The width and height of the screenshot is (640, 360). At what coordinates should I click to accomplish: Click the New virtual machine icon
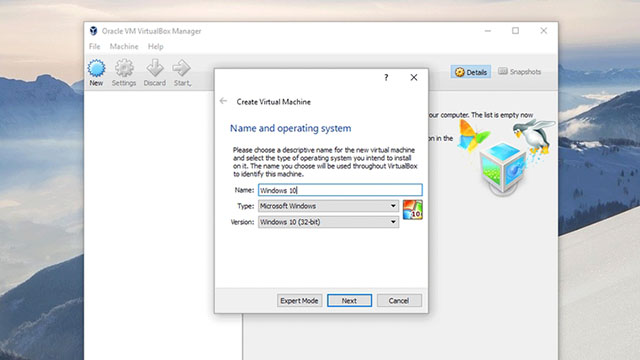96,68
